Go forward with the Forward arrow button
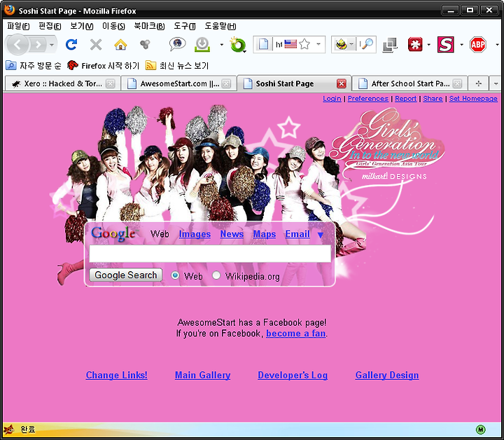The height and width of the screenshot is (440, 504). click(38, 44)
